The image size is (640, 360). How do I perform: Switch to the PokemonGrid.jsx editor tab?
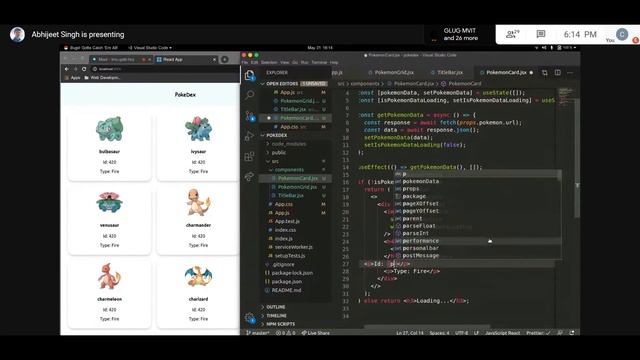tap(391, 73)
